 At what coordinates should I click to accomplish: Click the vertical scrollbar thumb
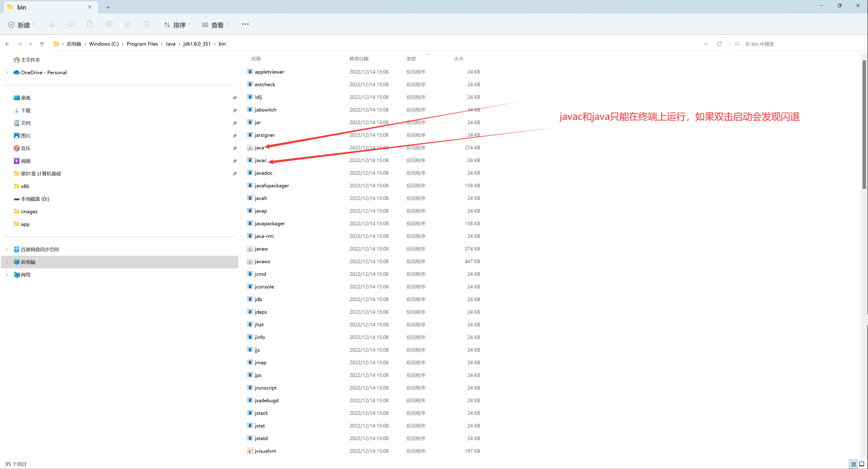click(x=864, y=125)
